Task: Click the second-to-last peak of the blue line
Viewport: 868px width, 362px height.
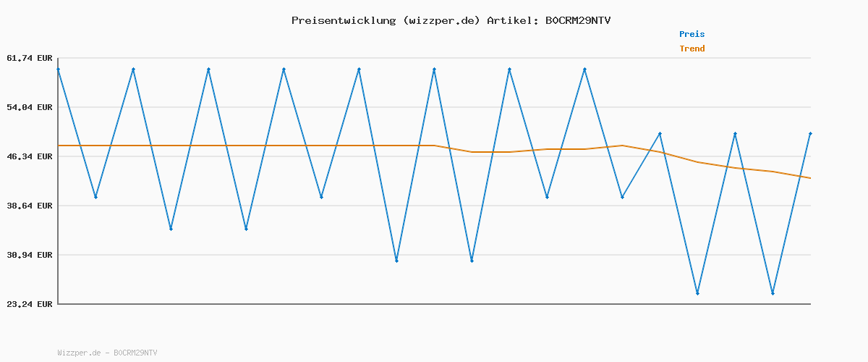Action: coord(735,134)
